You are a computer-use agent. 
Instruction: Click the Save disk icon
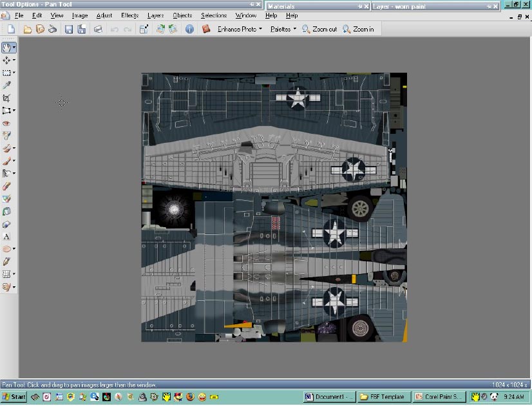[x=68, y=29]
